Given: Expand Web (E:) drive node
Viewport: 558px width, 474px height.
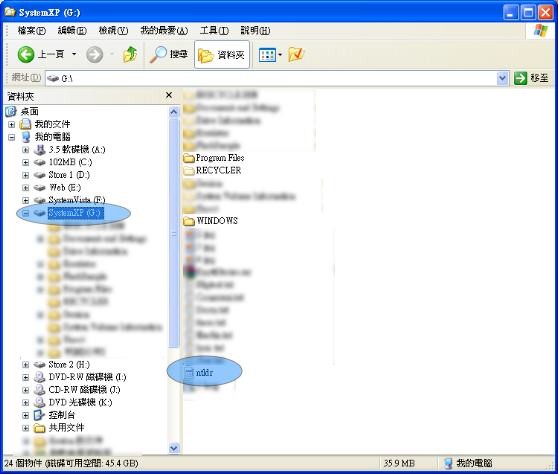Looking at the screenshot, I should (x=25, y=188).
